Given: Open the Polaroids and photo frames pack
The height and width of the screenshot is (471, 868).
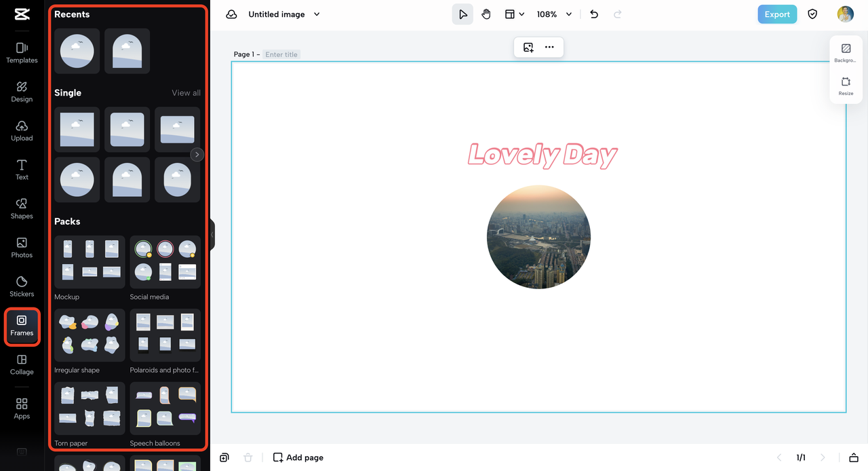Looking at the screenshot, I should point(165,335).
